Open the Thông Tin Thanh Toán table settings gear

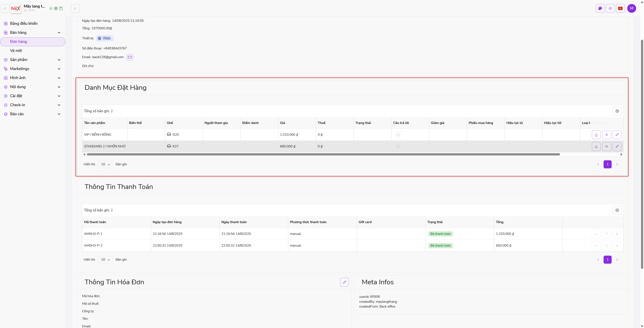[617, 210]
